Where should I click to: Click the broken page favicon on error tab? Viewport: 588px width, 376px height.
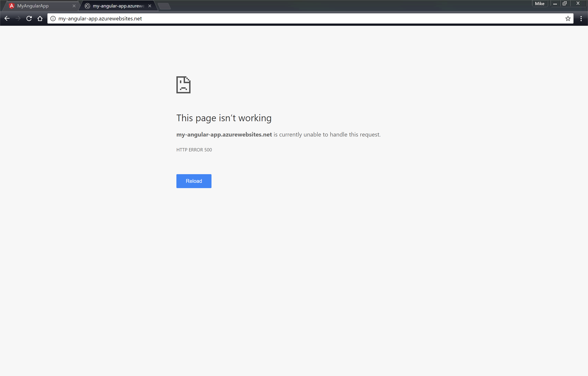(x=87, y=6)
